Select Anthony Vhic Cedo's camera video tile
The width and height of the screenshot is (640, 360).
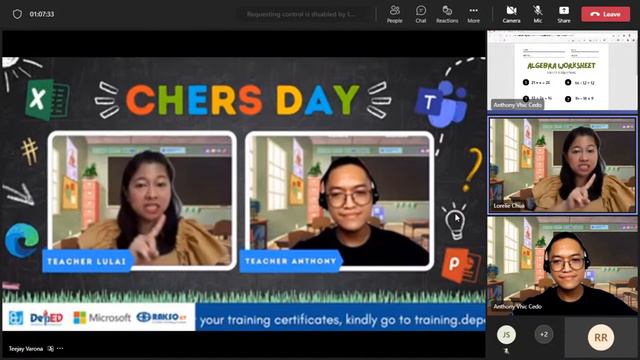[x=562, y=265]
